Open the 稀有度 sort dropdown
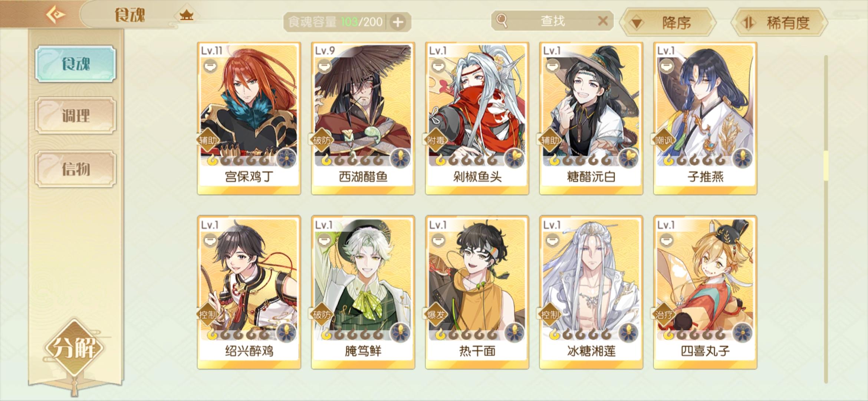The height and width of the screenshot is (401, 868). click(780, 23)
